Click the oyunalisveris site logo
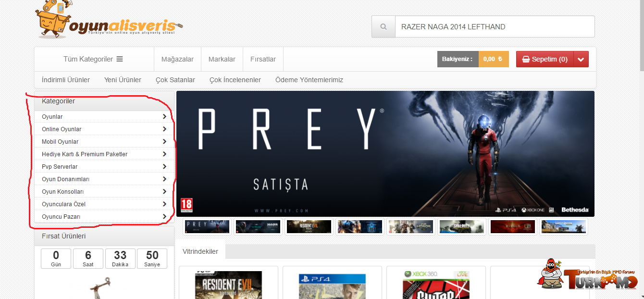 click(109, 20)
